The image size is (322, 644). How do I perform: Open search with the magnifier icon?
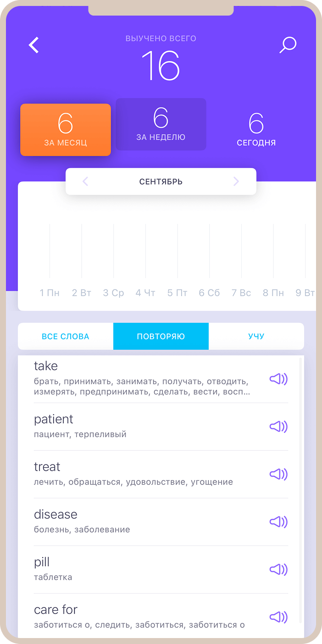click(288, 45)
